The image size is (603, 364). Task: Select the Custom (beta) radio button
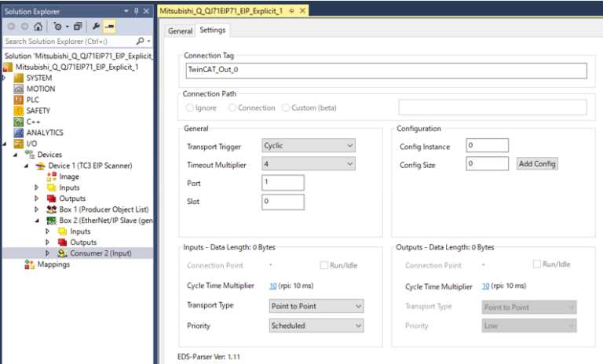286,107
